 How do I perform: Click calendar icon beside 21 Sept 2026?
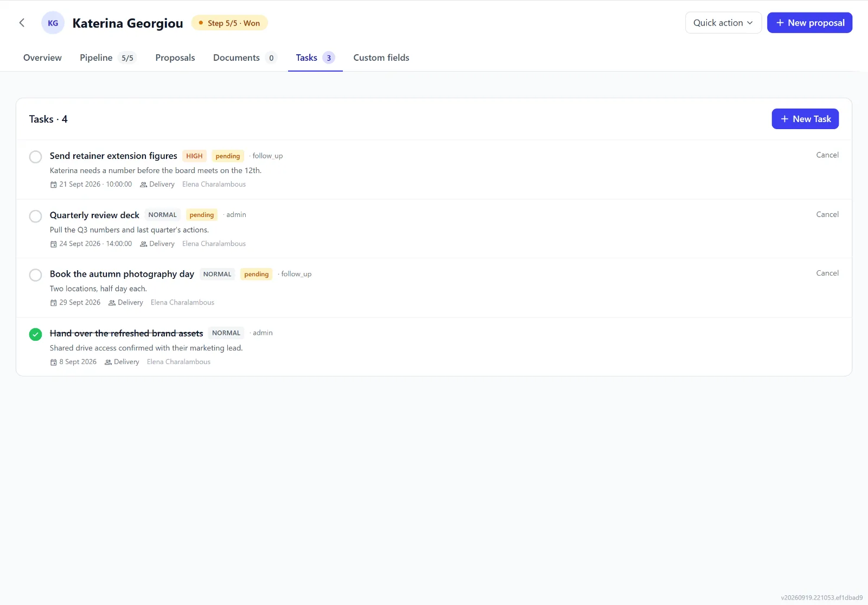click(54, 184)
